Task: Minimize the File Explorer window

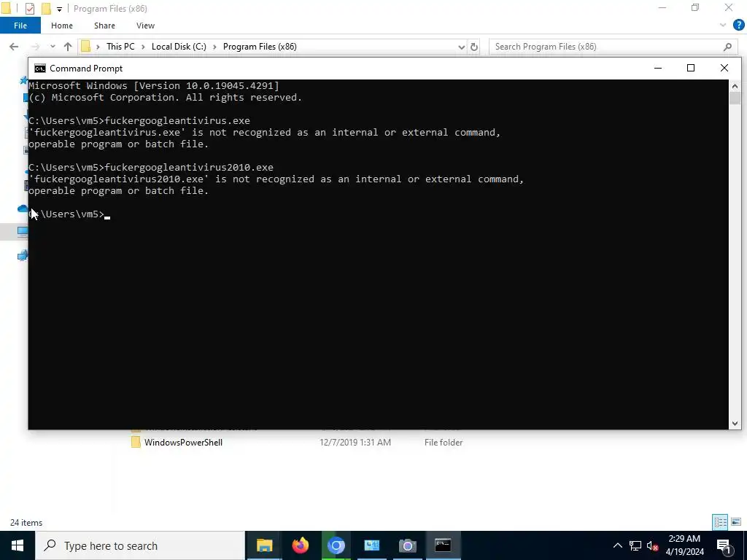Action: tap(662, 8)
